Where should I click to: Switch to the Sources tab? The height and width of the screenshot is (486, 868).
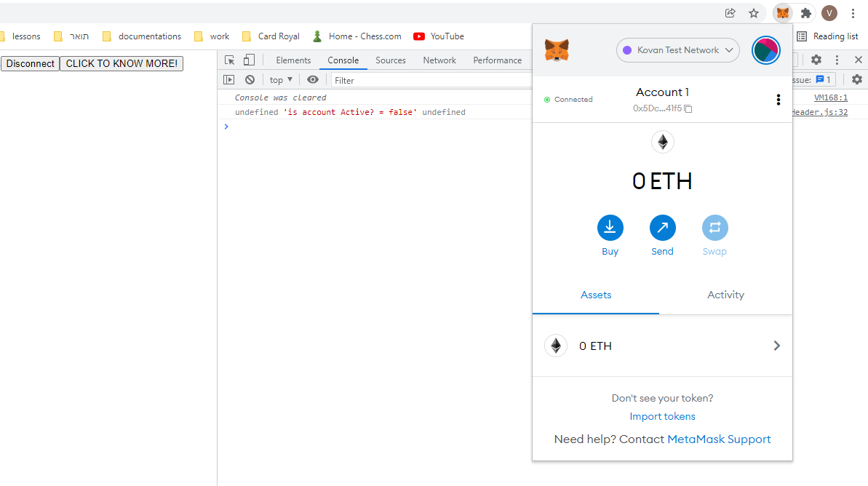(x=391, y=60)
